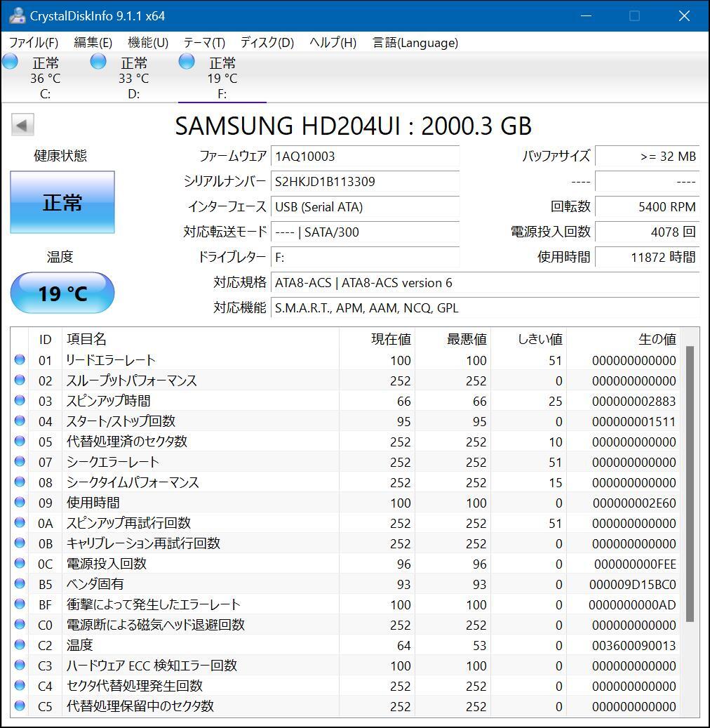Select the raw value 000009D15BC0
The width and height of the screenshot is (710, 728).
point(633,584)
